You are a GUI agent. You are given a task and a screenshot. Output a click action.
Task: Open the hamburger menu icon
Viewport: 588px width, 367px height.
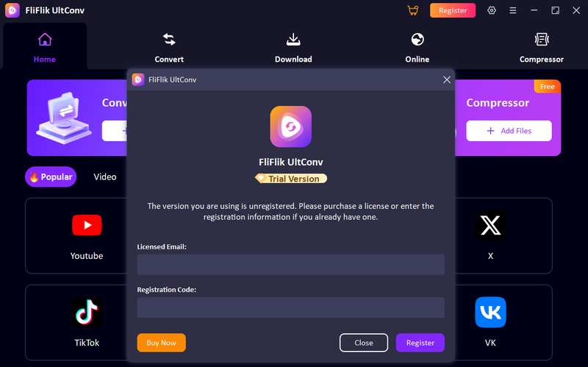[x=512, y=10]
